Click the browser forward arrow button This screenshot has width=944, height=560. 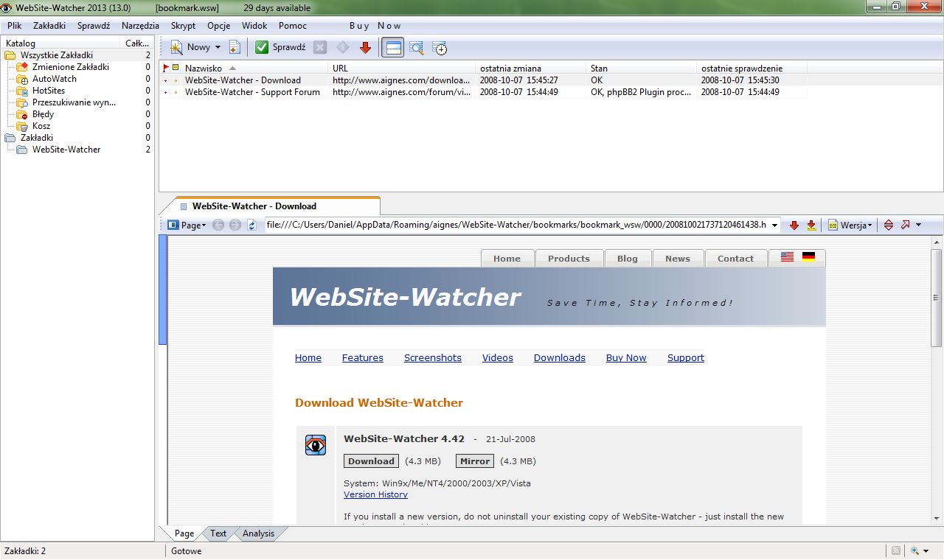pos(235,225)
